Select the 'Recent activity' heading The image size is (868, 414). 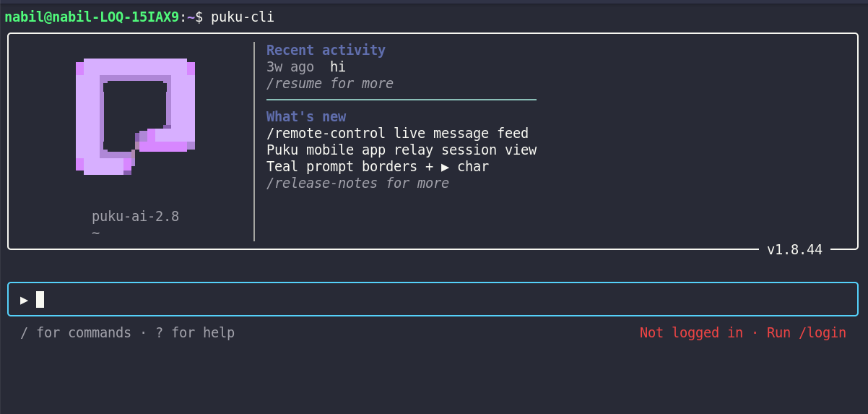click(326, 50)
